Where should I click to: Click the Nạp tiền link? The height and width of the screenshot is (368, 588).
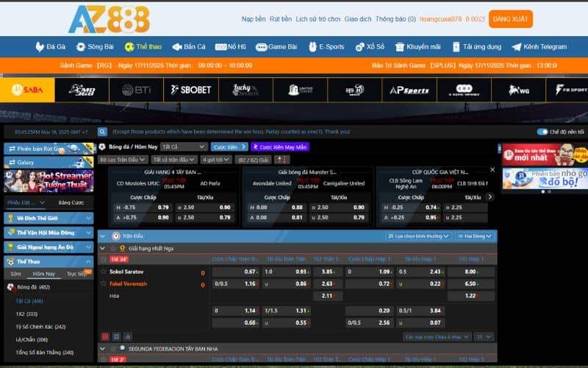pyautogui.click(x=254, y=19)
